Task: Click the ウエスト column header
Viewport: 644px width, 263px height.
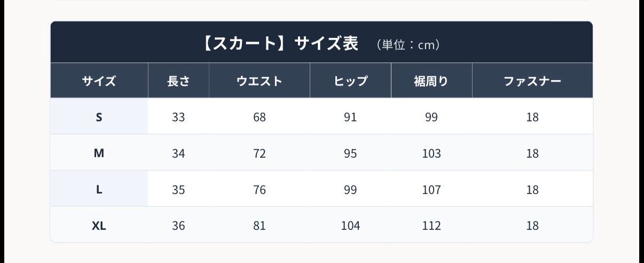Action: pos(260,81)
